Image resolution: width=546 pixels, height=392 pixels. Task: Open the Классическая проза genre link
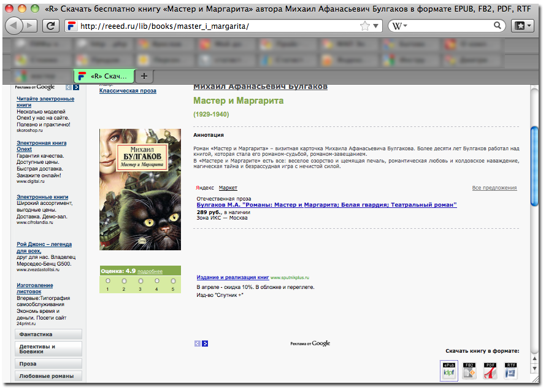click(128, 91)
